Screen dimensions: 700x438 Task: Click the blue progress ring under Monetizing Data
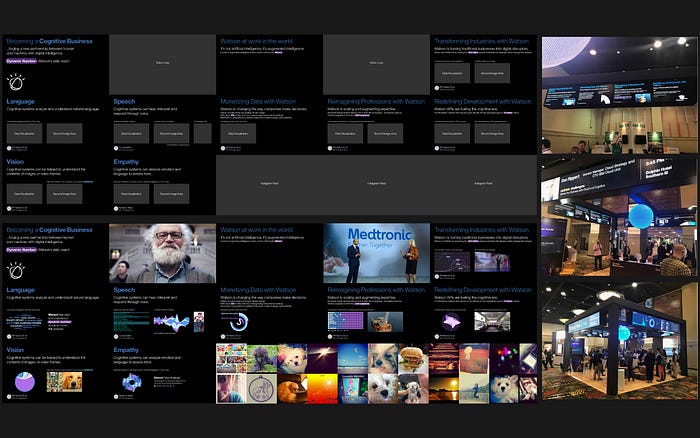point(240,321)
